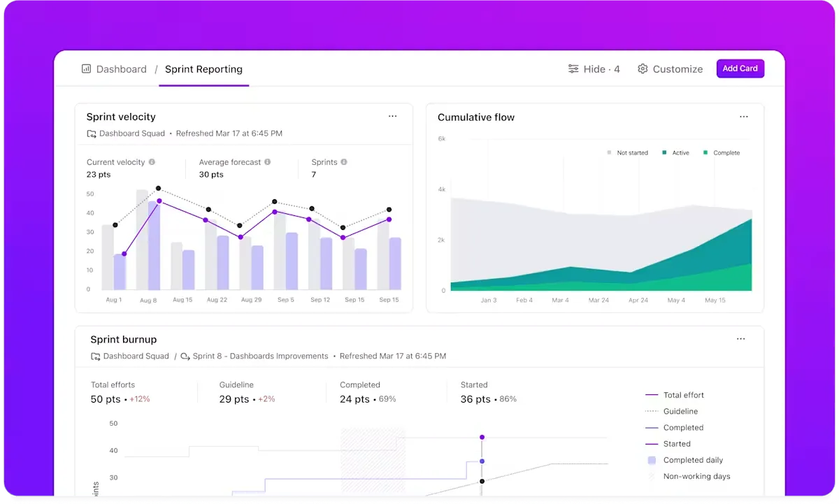Viewport: 839px width, 504px height.
Task: Click Dashboard Squad folder icon in Sprint velocity
Action: tap(92, 134)
